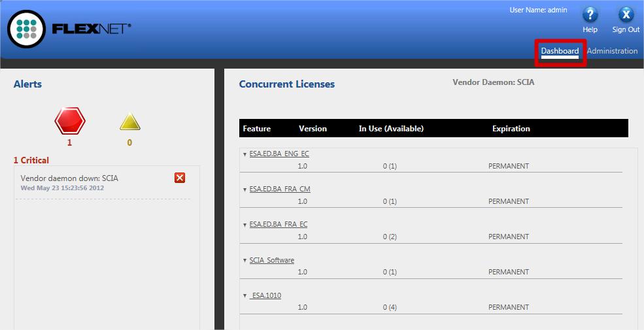Viewport: 644px width, 330px height.
Task: Open the _ESA.1010 feature link
Action: pos(265,295)
